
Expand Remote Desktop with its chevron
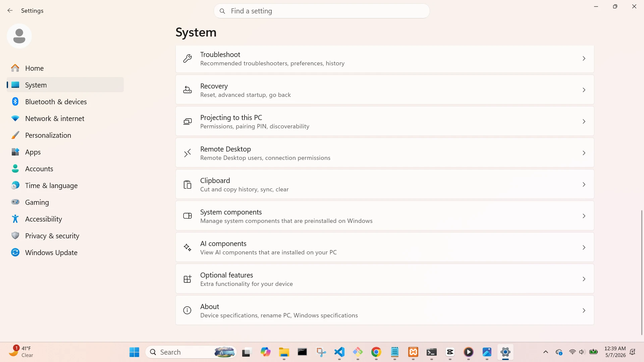[584, 153]
